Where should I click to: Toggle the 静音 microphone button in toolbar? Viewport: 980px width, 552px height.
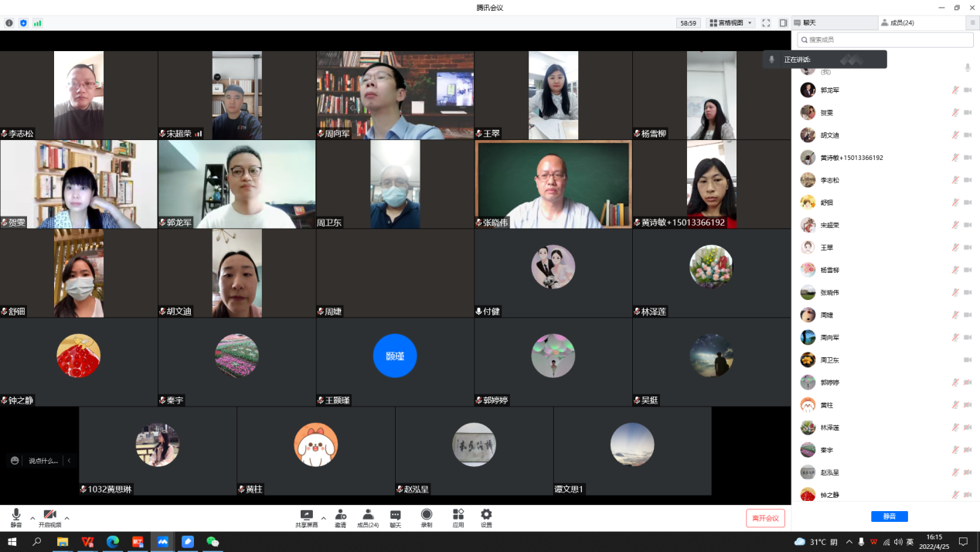point(16,516)
